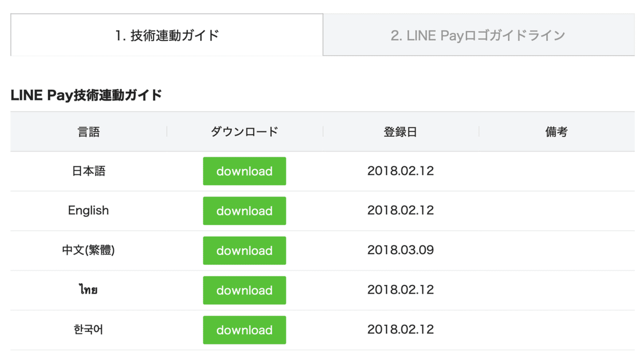Download the 한국어 technical guide
Image resolution: width=644 pixels, height=362 pixels.
coord(244,330)
